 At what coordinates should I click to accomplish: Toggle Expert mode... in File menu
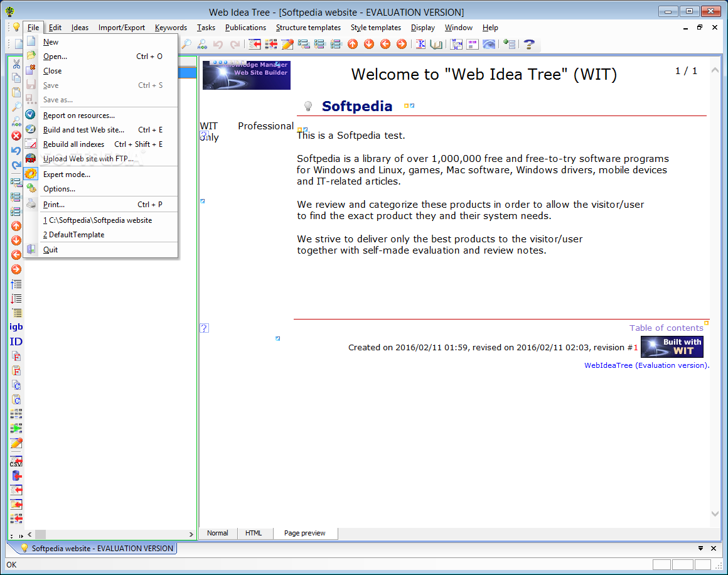click(x=101, y=174)
